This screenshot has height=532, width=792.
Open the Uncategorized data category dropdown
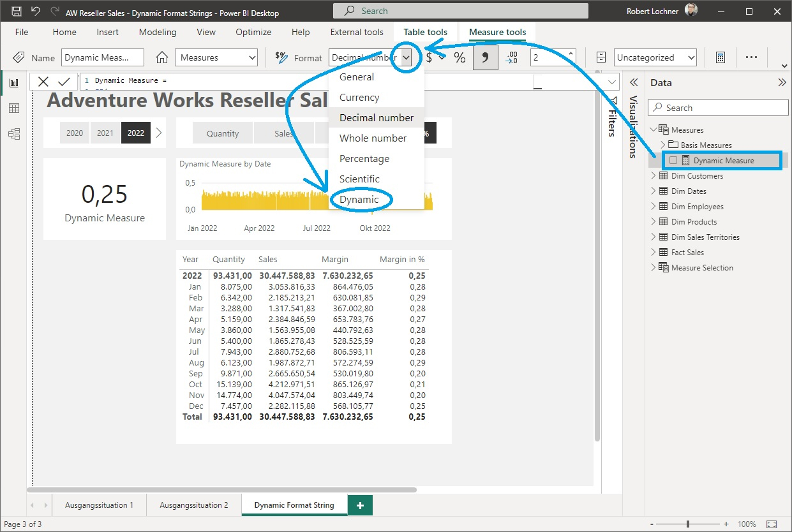[x=655, y=57]
